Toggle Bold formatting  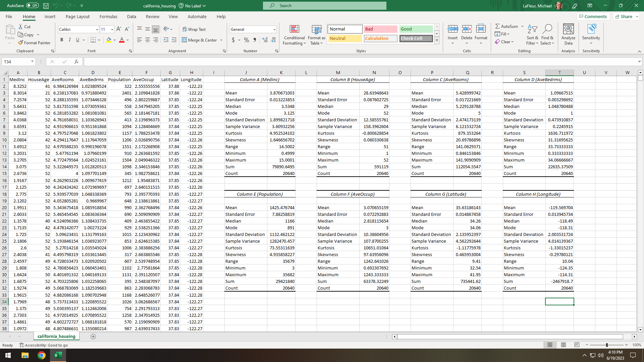pyautogui.click(x=62, y=40)
